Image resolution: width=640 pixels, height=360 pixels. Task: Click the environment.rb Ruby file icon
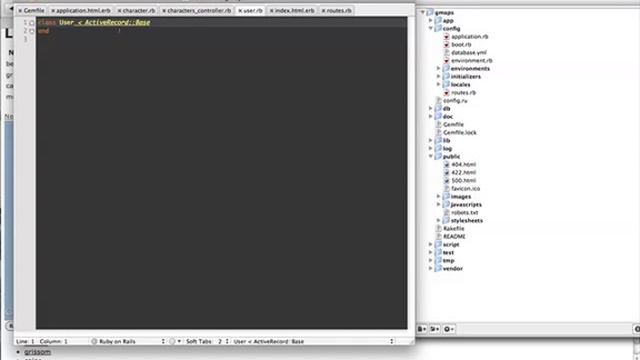pyautogui.click(x=446, y=60)
